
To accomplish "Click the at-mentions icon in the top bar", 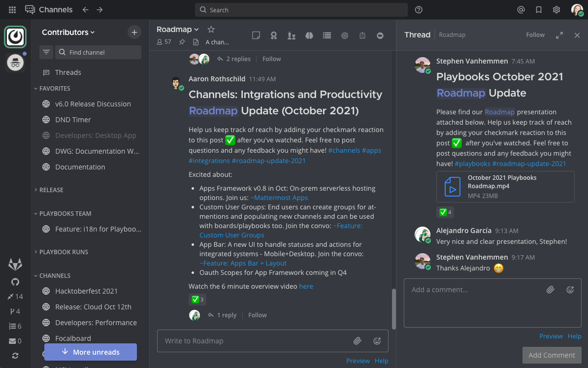I will coord(521,9).
